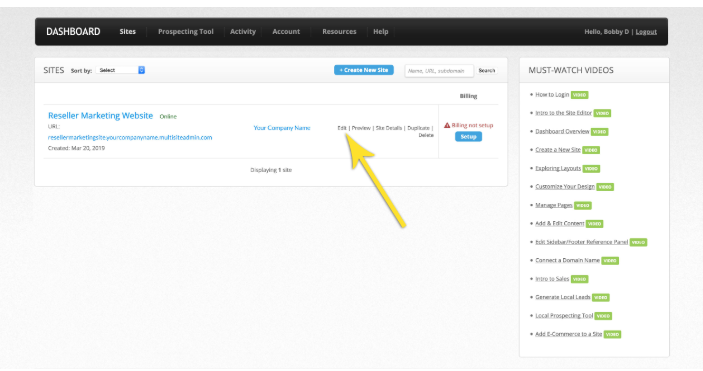This screenshot has width=703, height=371.
Task: Go to the Account menu item
Action: click(286, 31)
